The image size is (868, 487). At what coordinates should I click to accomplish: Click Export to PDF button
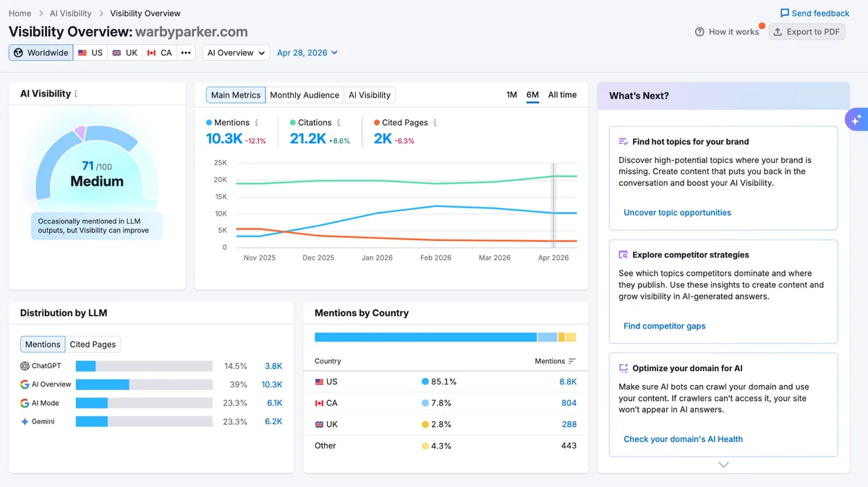point(807,32)
